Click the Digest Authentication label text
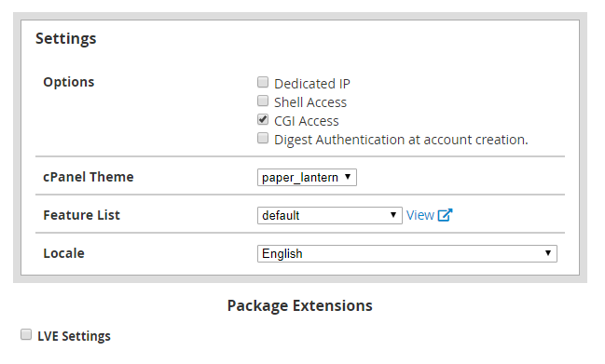The image size is (605, 364). pyautogui.click(x=401, y=140)
